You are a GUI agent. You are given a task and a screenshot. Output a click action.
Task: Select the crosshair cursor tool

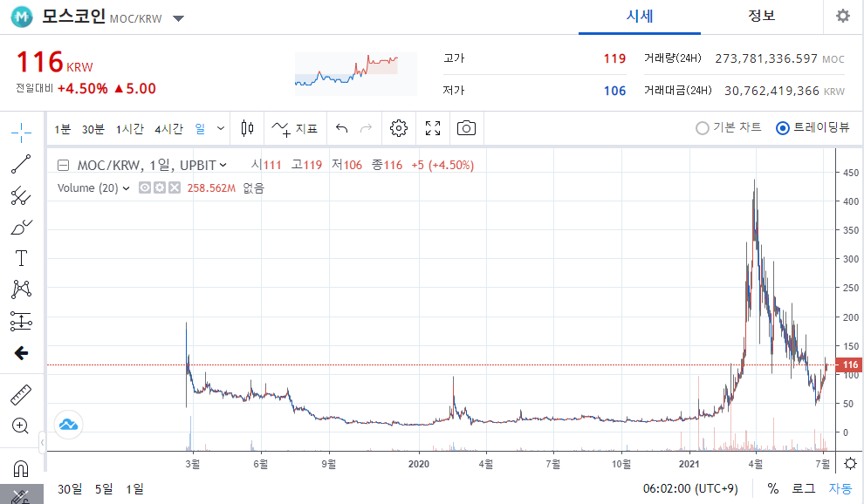(21, 133)
